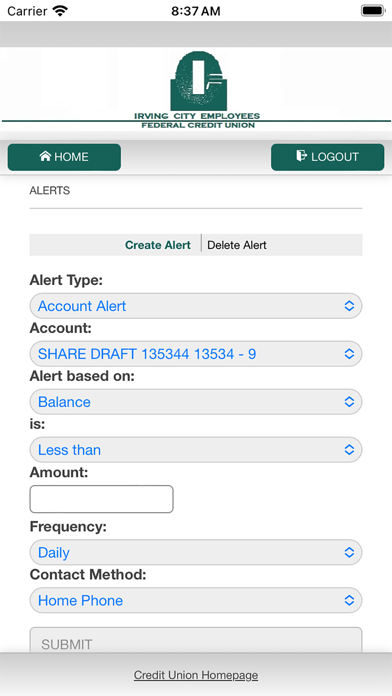
Task: Click the house icon in Home button
Action: click(x=45, y=156)
